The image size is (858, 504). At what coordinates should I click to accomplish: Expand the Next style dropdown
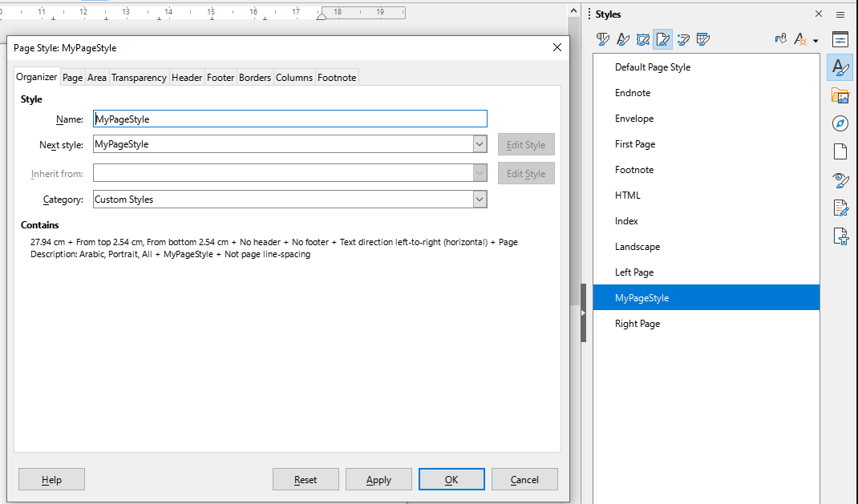[x=480, y=145]
